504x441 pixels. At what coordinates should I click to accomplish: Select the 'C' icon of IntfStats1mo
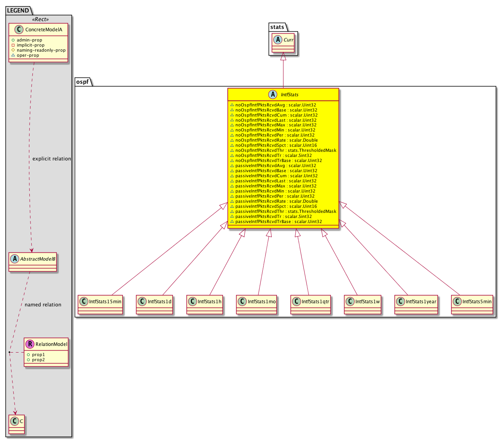(242, 301)
